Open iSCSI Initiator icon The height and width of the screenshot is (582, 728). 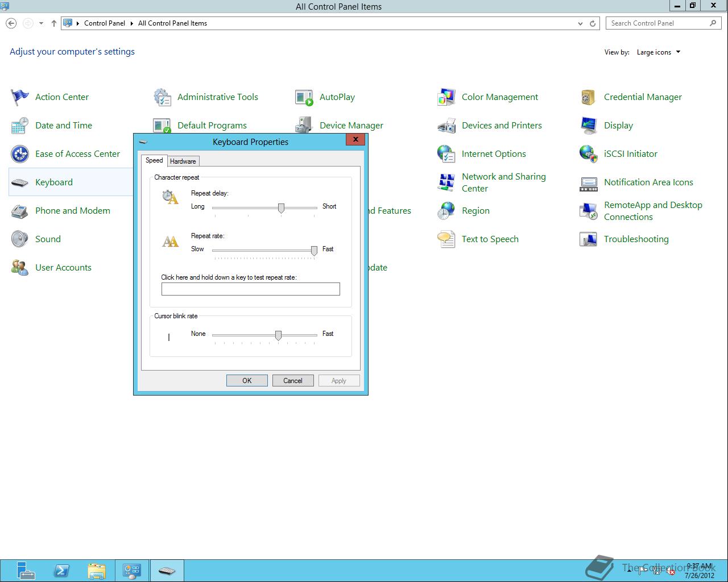(589, 154)
